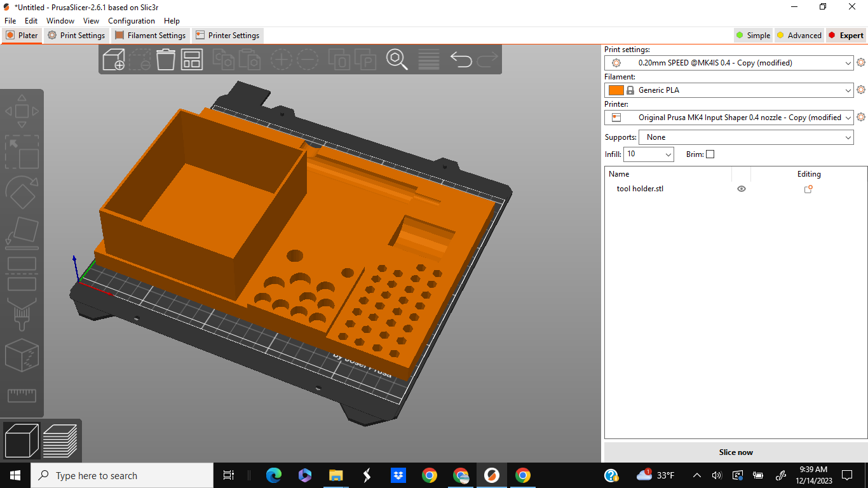The width and height of the screenshot is (868, 488).
Task: Open the Supports dropdown
Action: tap(848, 137)
